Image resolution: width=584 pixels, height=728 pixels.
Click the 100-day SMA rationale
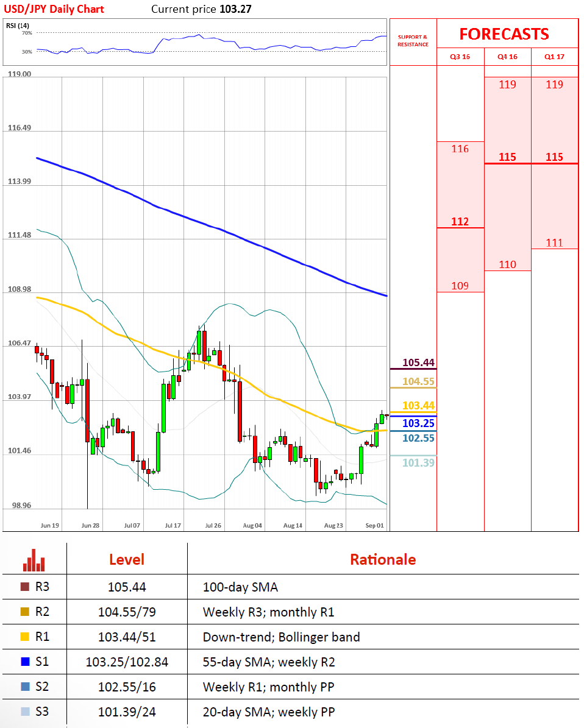(240, 587)
